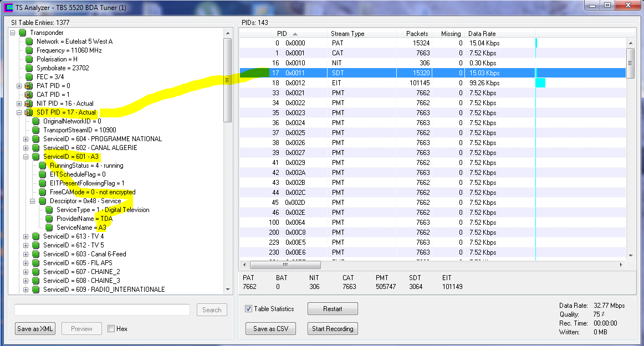Expand the ServiceID 604 PROGRAMME NATIONAL node

pos(25,139)
